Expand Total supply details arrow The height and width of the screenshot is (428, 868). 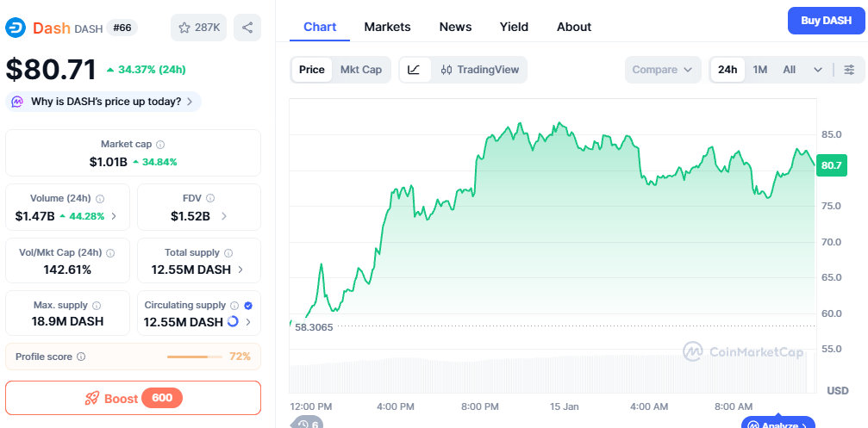click(x=240, y=270)
